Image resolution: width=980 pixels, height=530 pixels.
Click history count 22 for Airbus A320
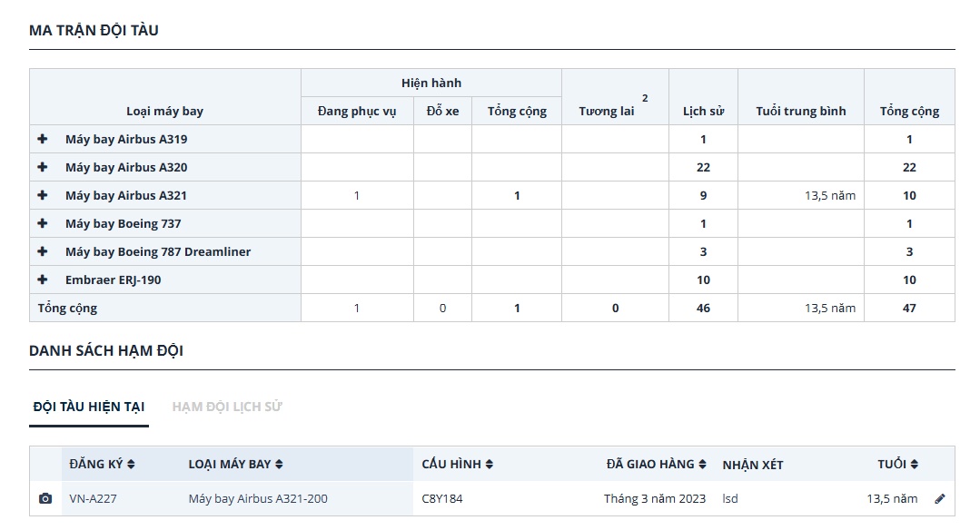[703, 167]
